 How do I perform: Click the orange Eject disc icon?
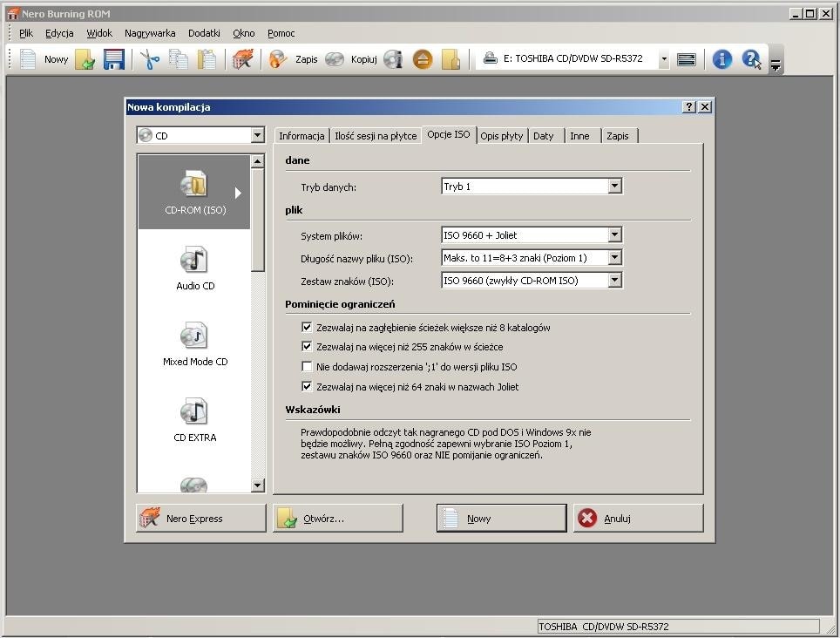click(423, 59)
